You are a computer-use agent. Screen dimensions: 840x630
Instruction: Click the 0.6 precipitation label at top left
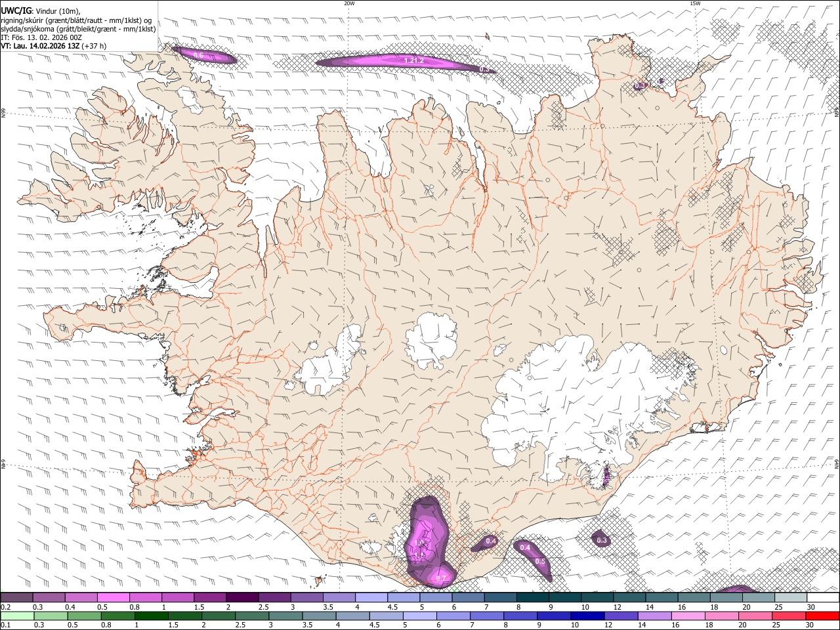point(198,56)
